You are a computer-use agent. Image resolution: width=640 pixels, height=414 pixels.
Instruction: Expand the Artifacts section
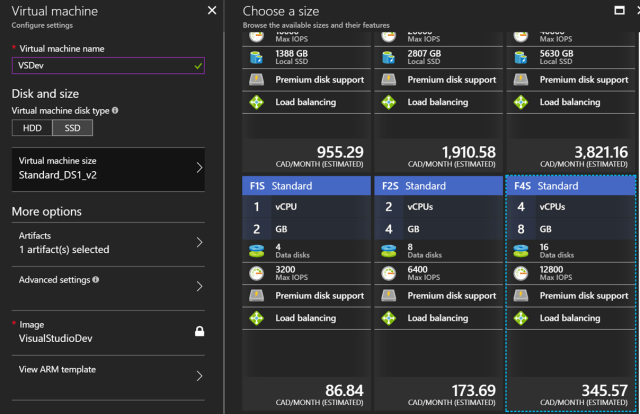pyautogui.click(x=108, y=242)
